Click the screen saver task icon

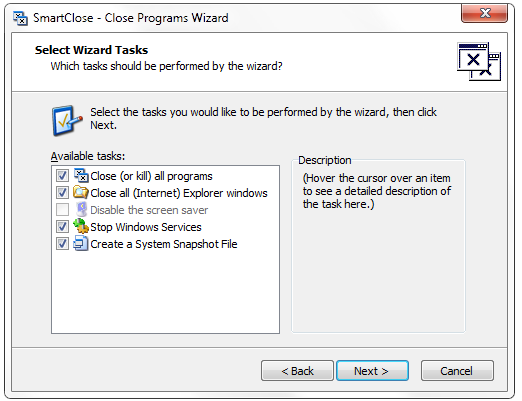81,210
